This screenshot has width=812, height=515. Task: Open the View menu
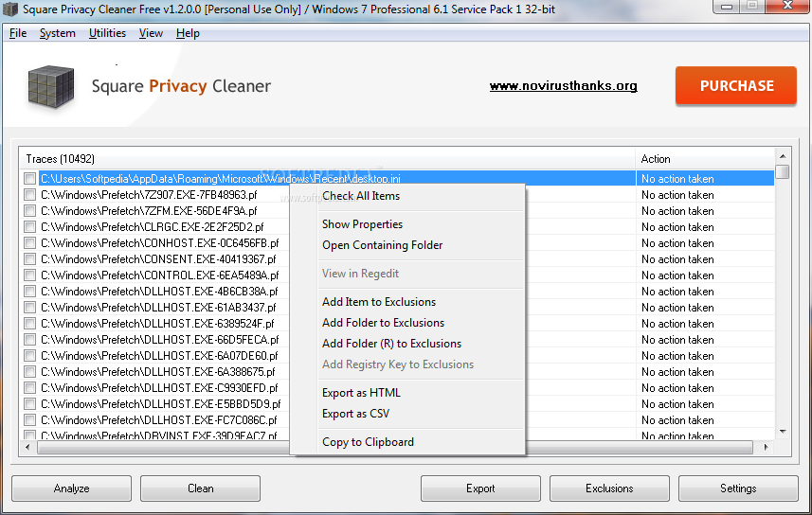pos(151,33)
